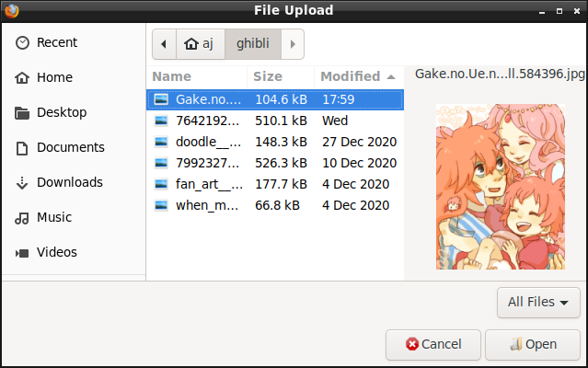Click the Desktop folder icon in sidebar
Screen dimensions: 588x368
[22, 113]
